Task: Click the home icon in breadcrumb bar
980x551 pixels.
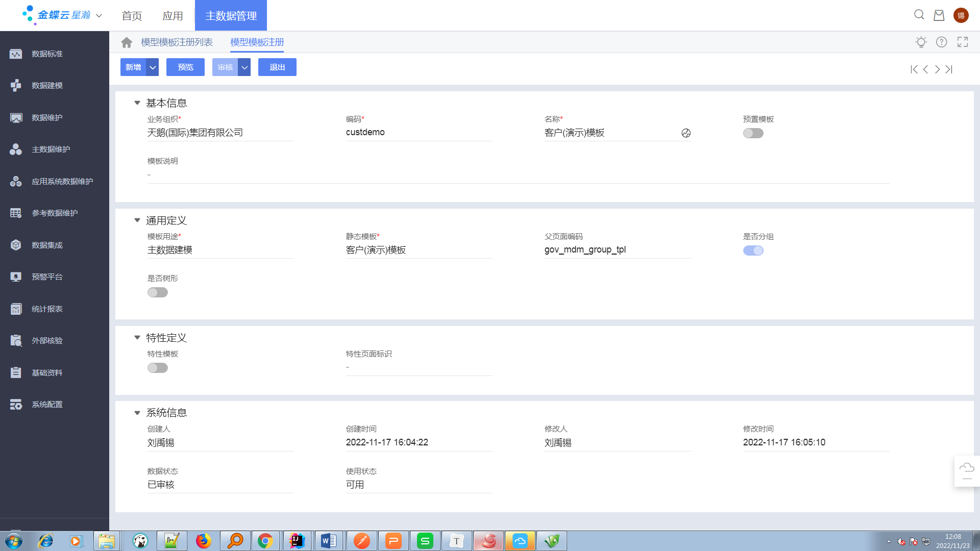Action: 127,42
